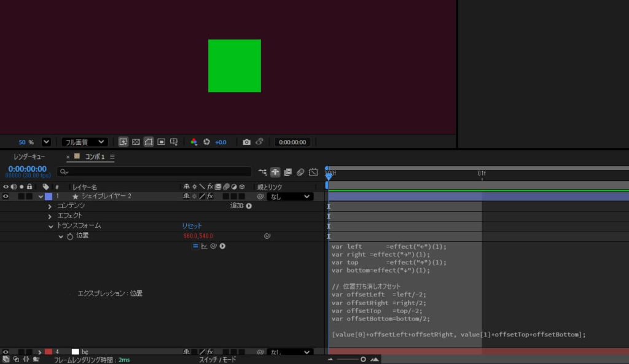Open expression language menu arrow button
Viewport: 629px width, 364px height.
coord(222,246)
